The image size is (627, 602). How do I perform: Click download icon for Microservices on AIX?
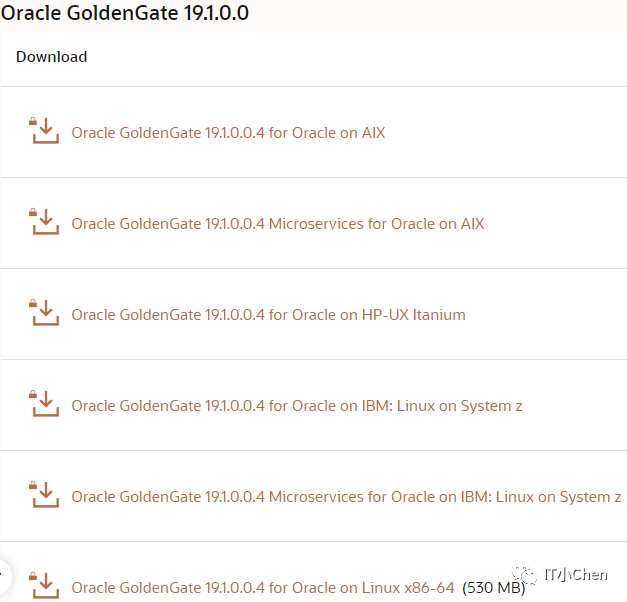pyautogui.click(x=45, y=222)
